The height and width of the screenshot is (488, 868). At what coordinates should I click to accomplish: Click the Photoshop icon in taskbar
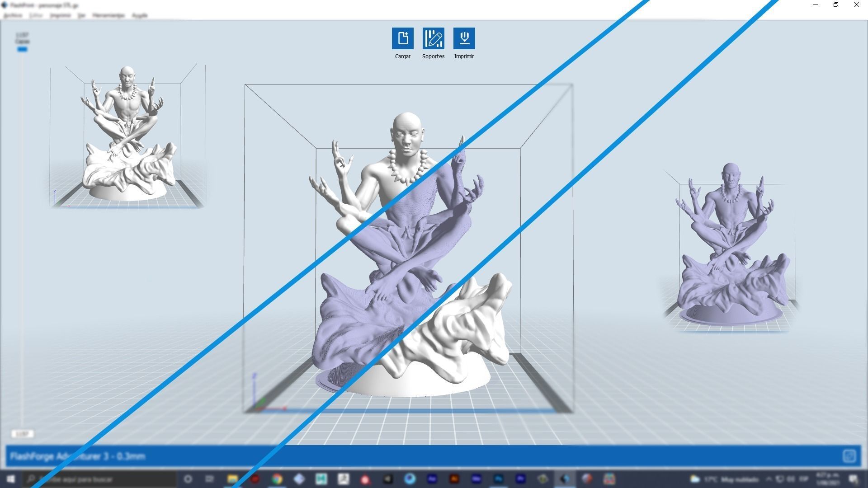[x=498, y=479]
